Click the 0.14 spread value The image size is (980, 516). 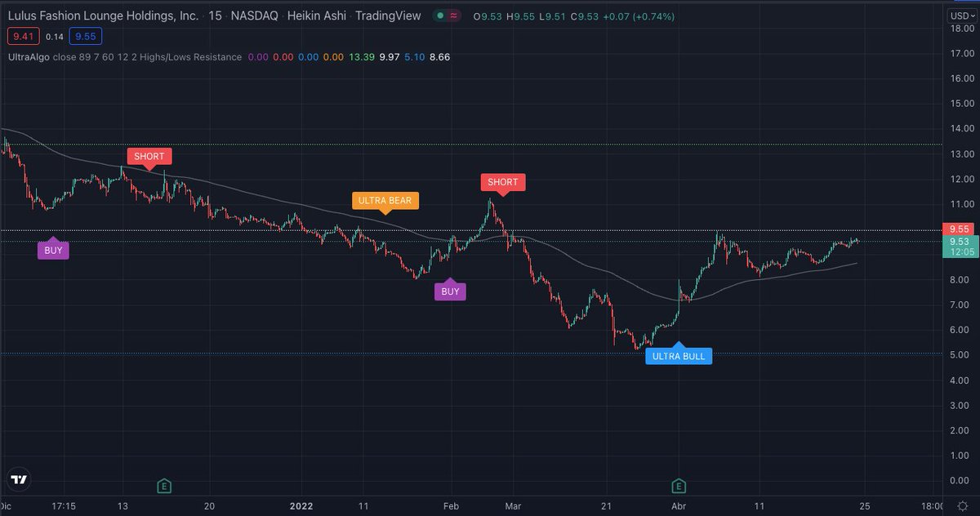click(54, 36)
